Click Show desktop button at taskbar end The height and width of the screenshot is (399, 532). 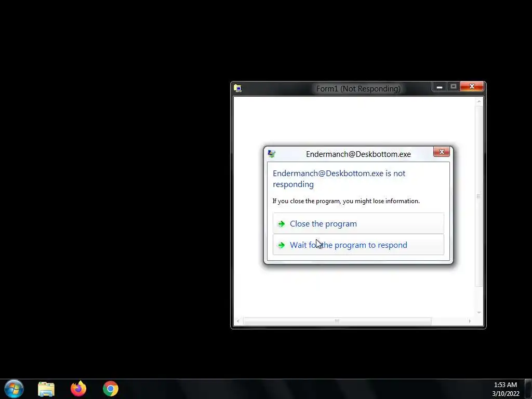(528, 389)
